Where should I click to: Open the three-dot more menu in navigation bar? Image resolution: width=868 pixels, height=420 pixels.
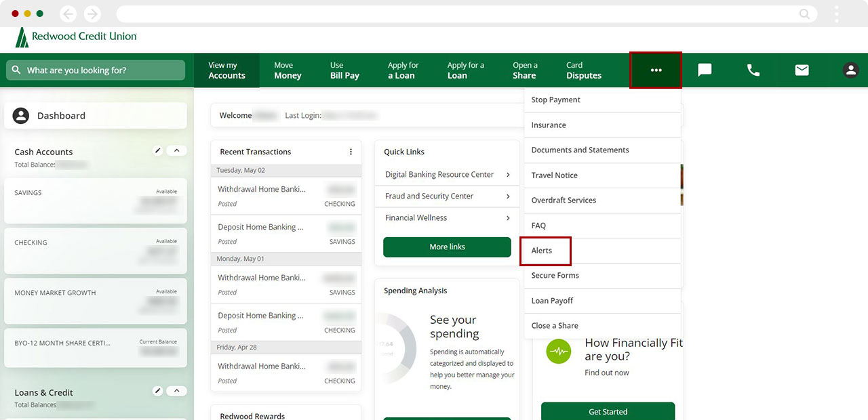[656, 70]
